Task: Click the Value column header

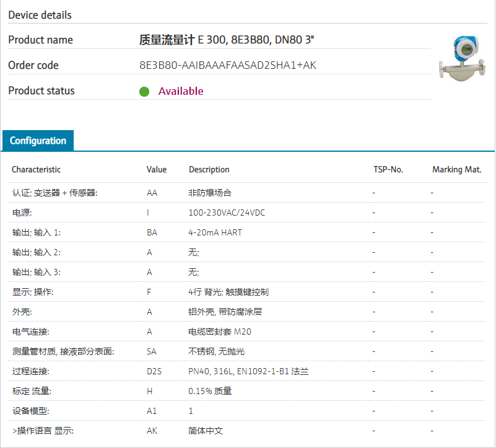Action: [157, 169]
